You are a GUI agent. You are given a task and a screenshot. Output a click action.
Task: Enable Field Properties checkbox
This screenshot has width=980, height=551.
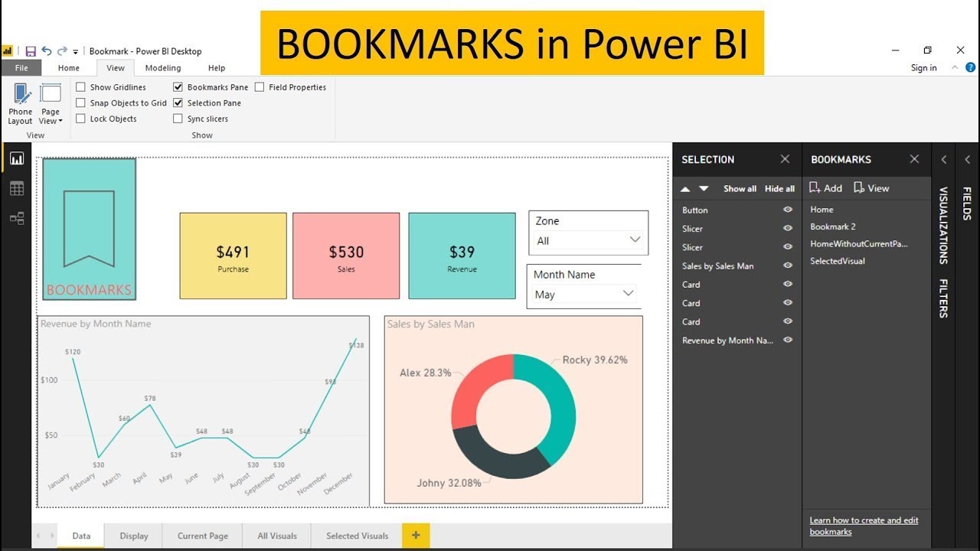(260, 87)
